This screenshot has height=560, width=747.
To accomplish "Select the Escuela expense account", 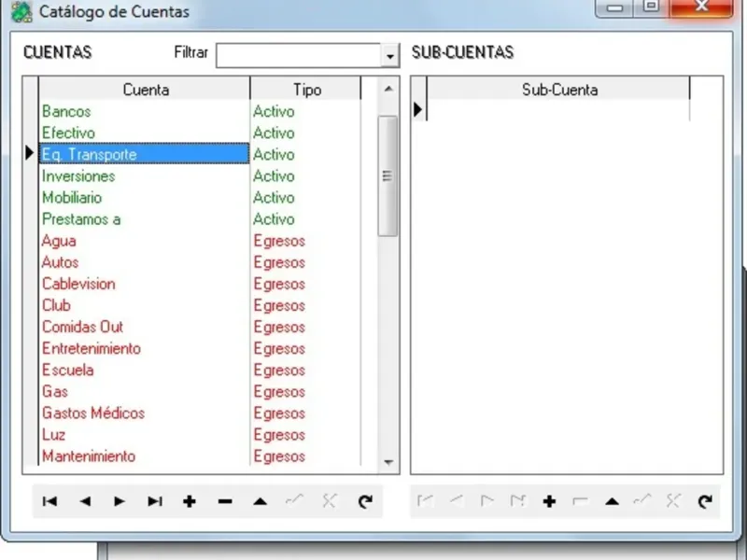I will (x=145, y=370).
